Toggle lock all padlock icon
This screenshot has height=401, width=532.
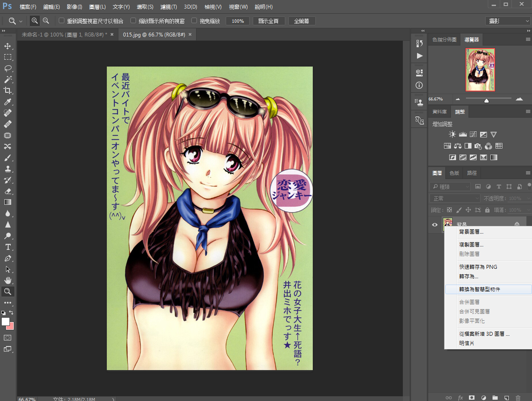tap(487, 210)
